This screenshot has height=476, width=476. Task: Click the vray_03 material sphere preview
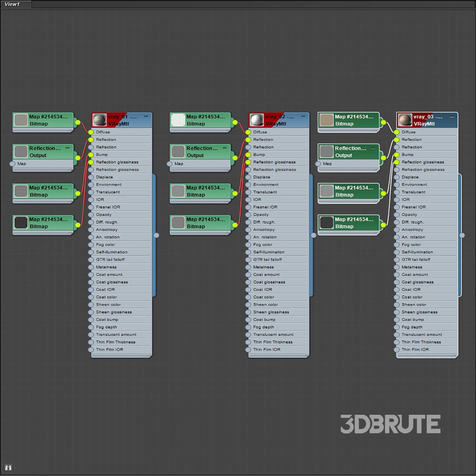405,120
